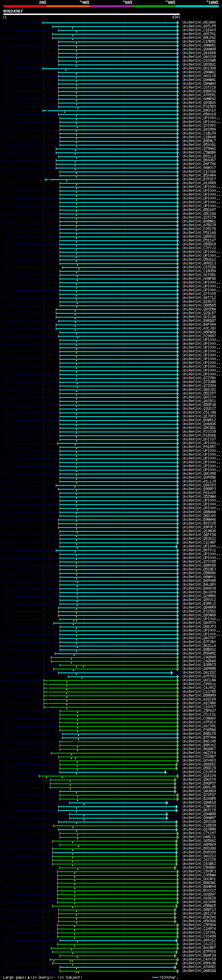222x980 pixels.
Task: Click the UniRef100_C5WQB6 label
Action: [199, 153]
